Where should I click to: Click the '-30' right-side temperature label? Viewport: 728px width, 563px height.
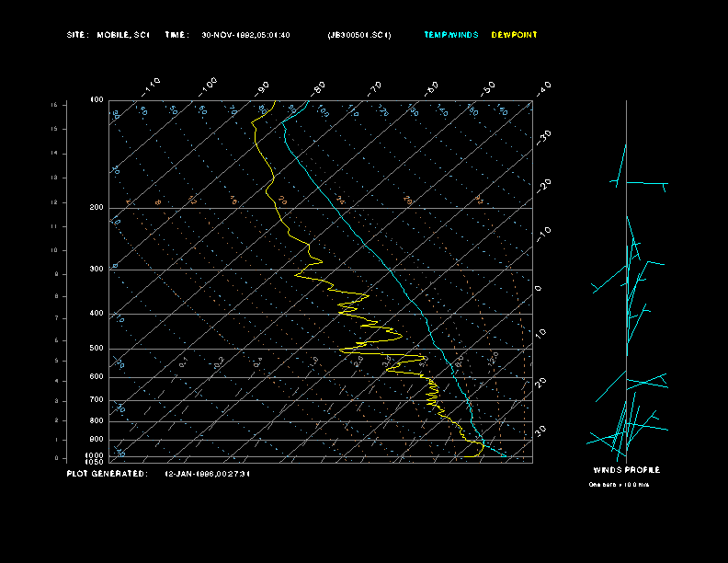543,138
